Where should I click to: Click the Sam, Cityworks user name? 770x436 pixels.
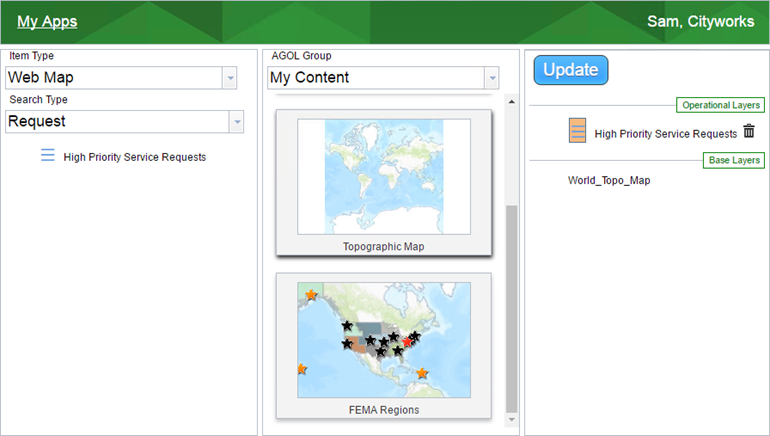[x=700, y=22]
